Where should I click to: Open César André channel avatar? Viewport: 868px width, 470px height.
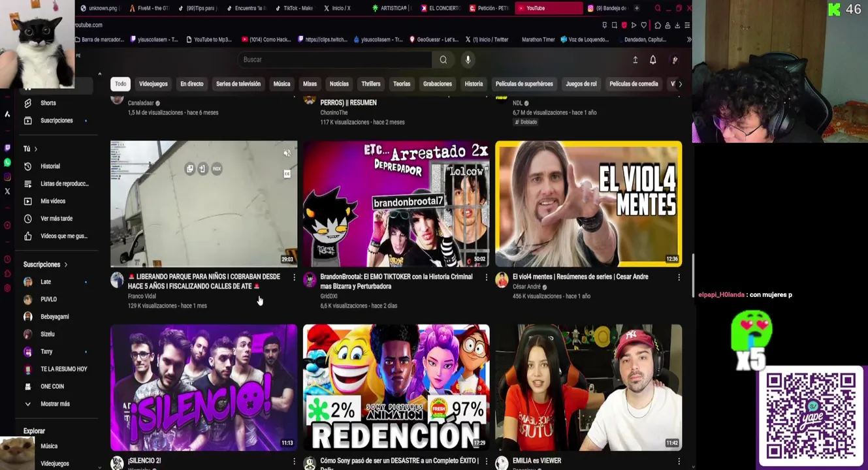502,280
